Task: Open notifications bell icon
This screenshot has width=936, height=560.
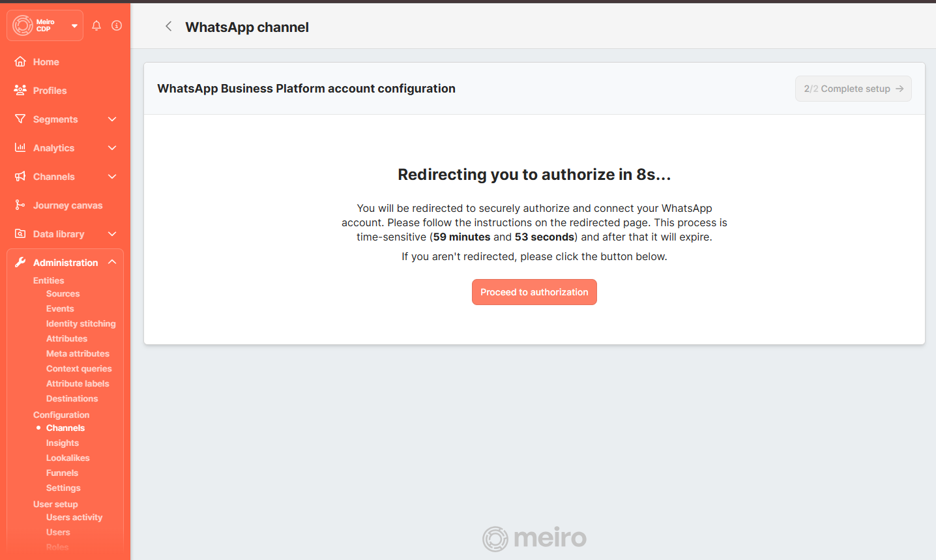Action: tap(96, 25)
